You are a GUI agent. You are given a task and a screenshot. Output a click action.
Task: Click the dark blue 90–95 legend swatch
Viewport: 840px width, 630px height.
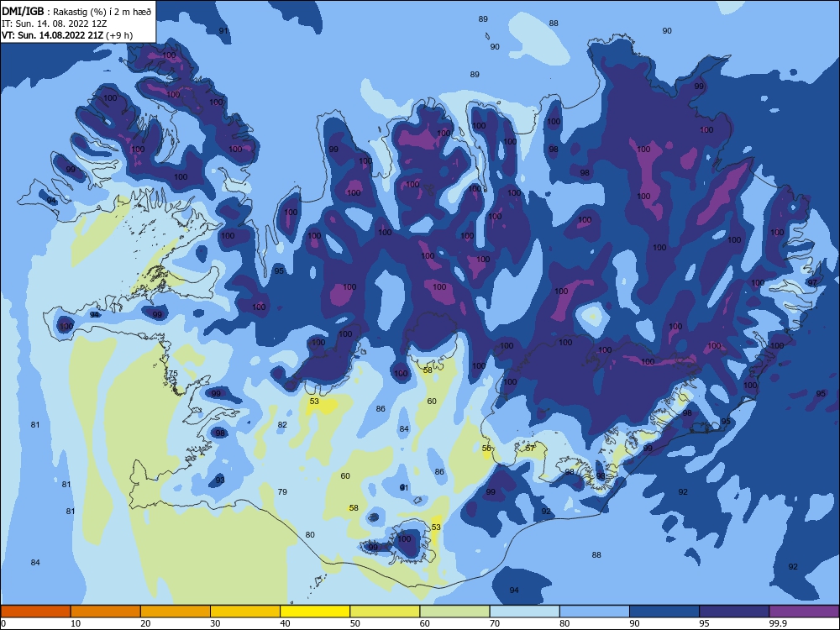click(x=664, y=612)
